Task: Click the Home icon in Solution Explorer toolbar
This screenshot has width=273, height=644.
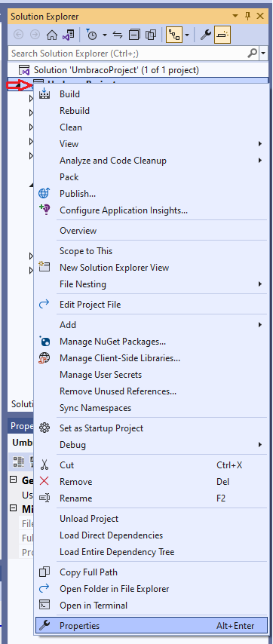Action: [x=51, y=35]
